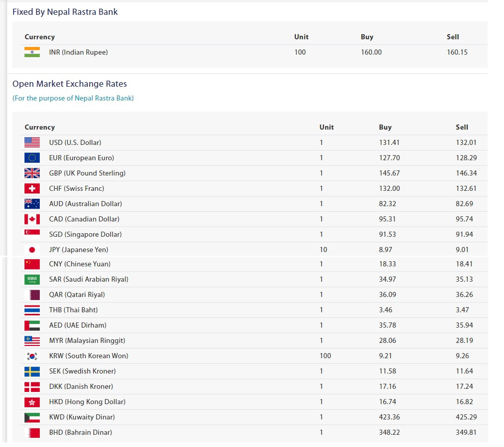Click the Hong Kong flag icon
Viewport: 504px width, 447px height.
[32, 402]
